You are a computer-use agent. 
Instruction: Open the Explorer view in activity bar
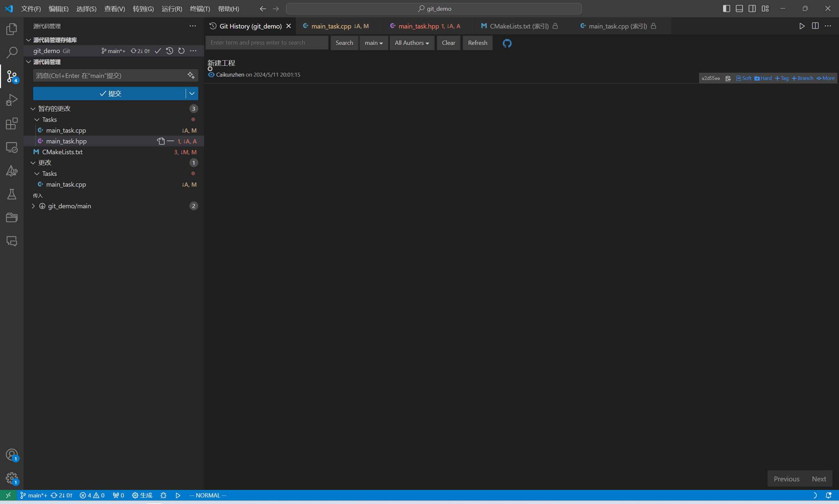(x=11, y=29)
